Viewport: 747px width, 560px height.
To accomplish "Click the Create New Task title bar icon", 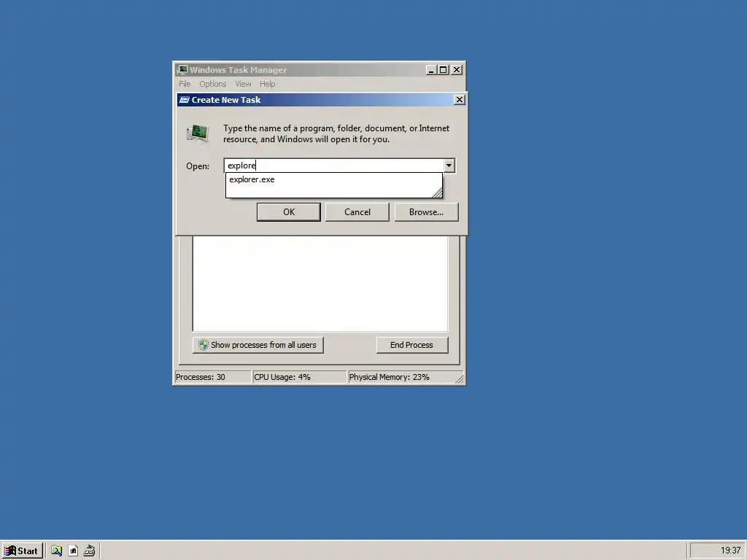I will click(x=184, y=99).
